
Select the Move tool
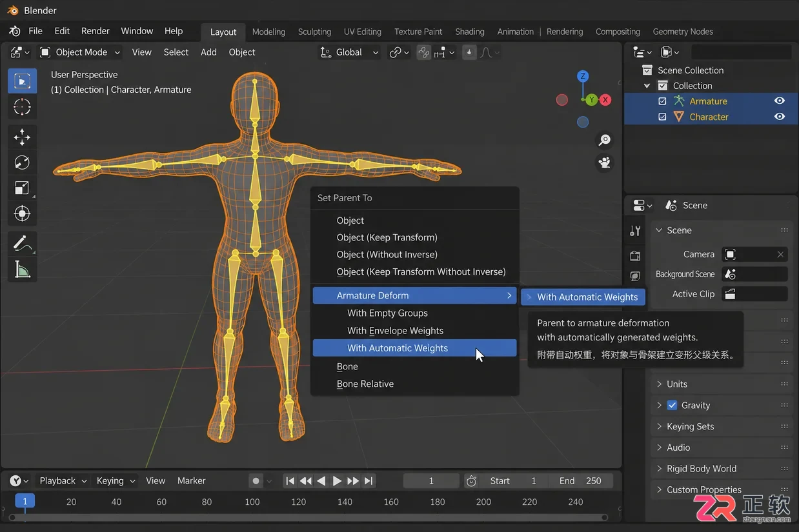click(22, 137)
